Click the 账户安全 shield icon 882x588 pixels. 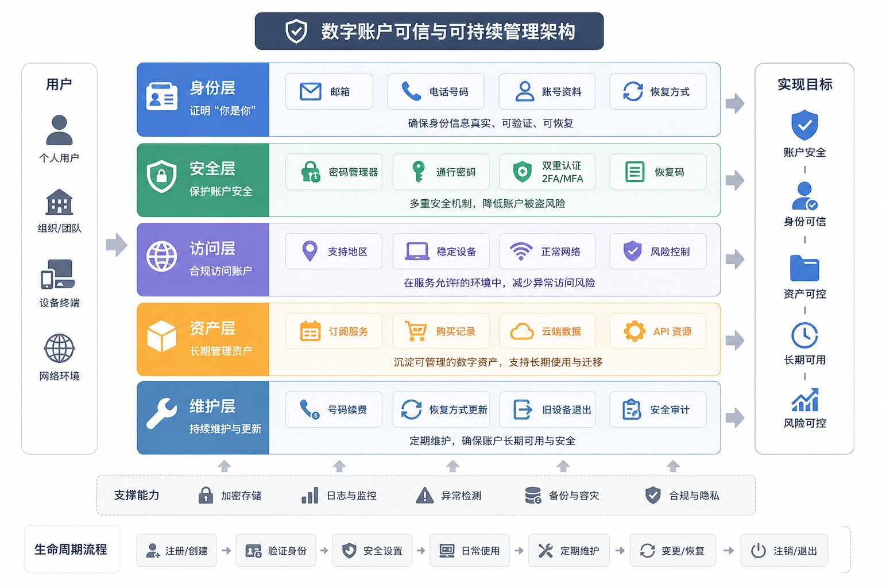(804, 125)
